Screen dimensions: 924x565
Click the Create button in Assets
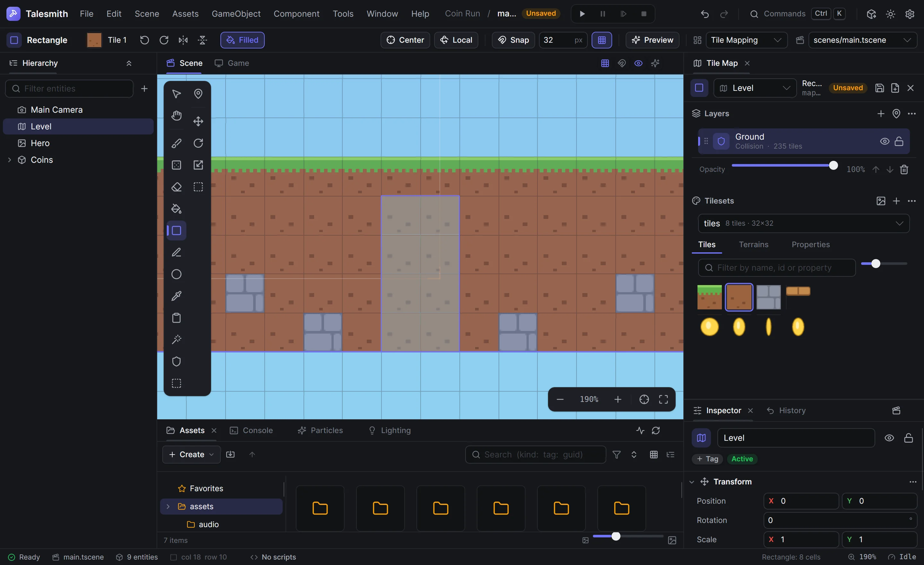click(191, 455)
